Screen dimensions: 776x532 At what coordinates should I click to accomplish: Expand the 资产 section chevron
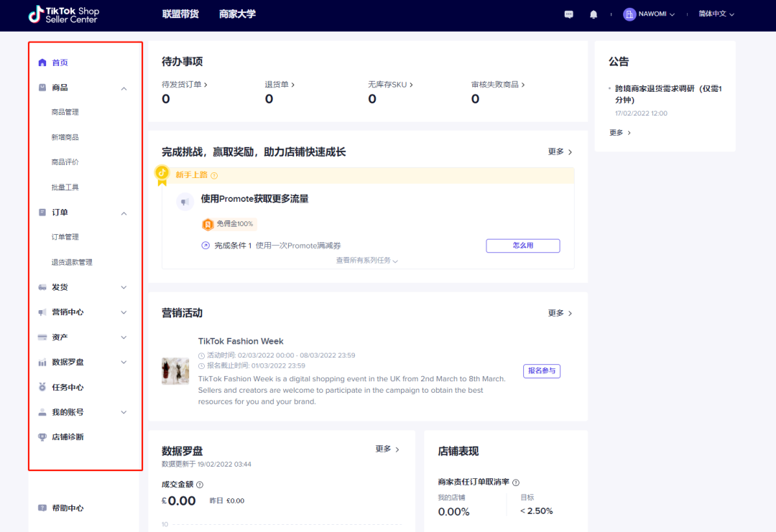click(x=124, y=337)
